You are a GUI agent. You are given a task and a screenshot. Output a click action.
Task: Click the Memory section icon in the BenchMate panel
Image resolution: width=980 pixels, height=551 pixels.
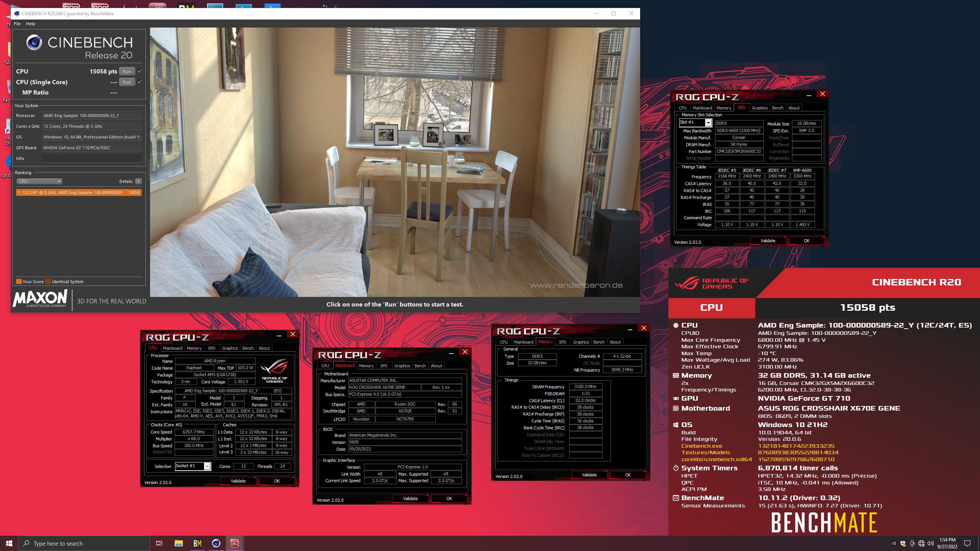click(x=676, y=376)
